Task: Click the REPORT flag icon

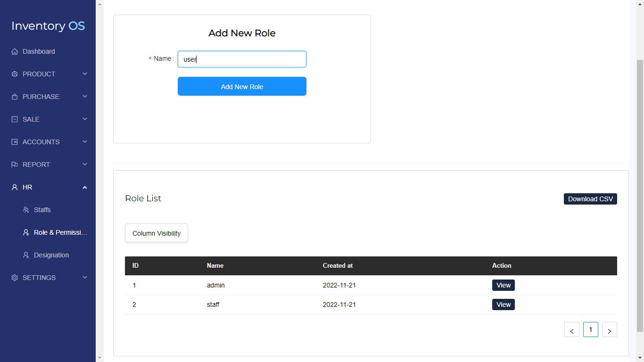Action: click(x=15, y=165)
